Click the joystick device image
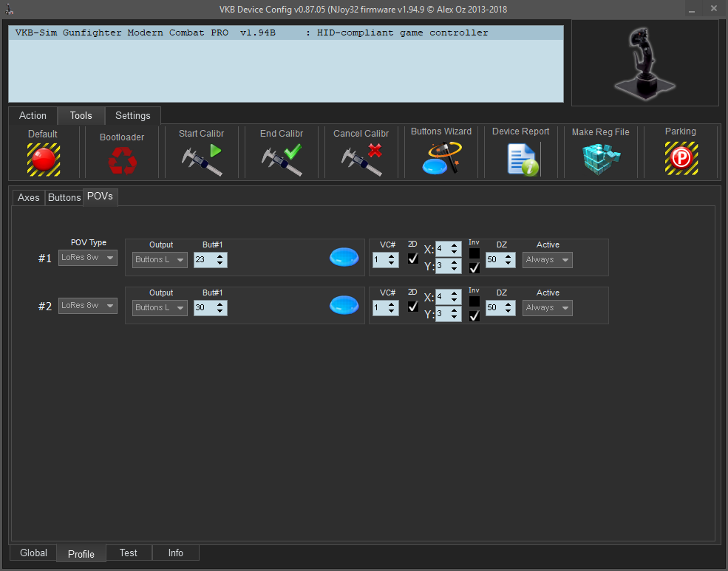This screenshot has height=571, width=728. (644, 64)
